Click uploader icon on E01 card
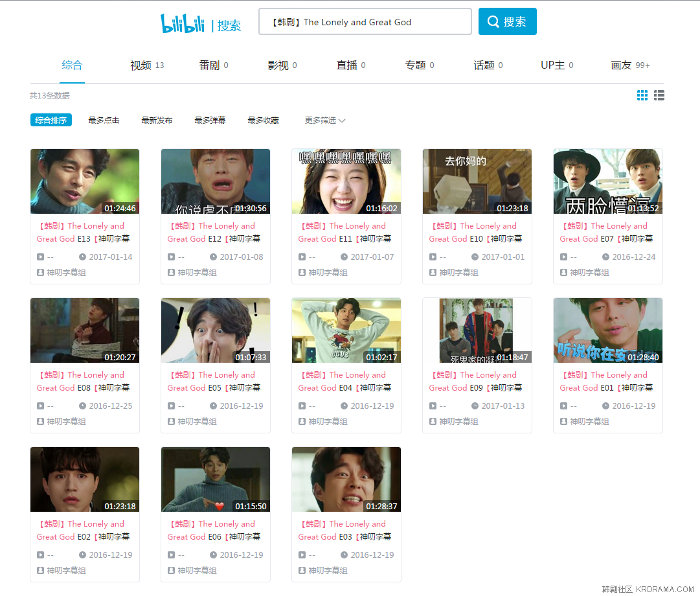The height and width of the screenshot is (596, 700). coord(563,421)
